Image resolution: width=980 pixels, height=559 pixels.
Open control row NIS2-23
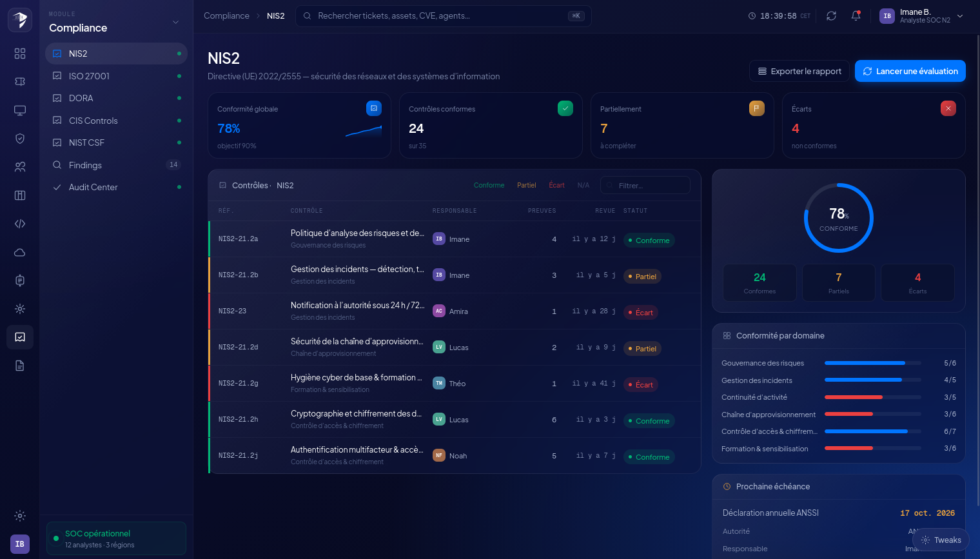click(455, 311)
